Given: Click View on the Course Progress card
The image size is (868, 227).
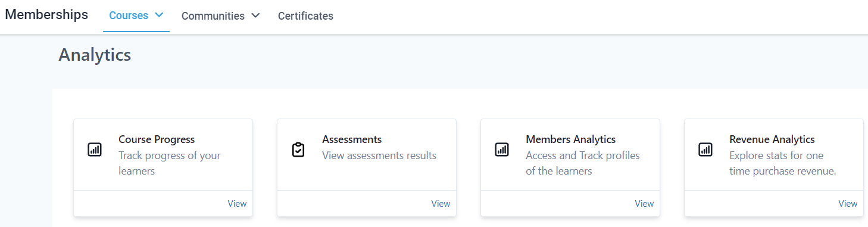Looking at the screenshot, I should [237, 204].
